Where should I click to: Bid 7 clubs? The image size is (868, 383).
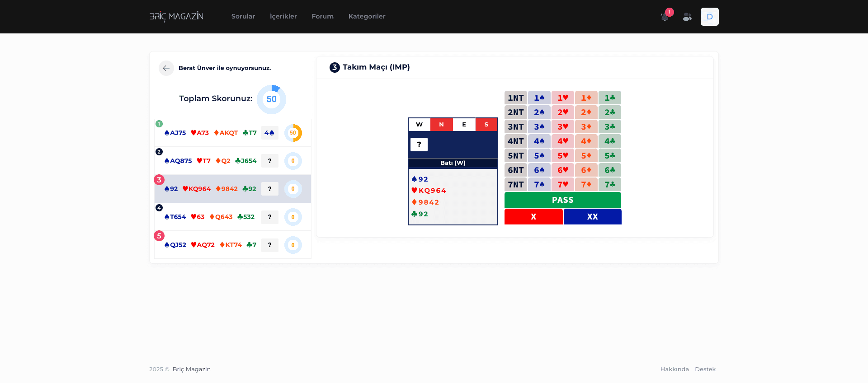click(x=610, y=184)
